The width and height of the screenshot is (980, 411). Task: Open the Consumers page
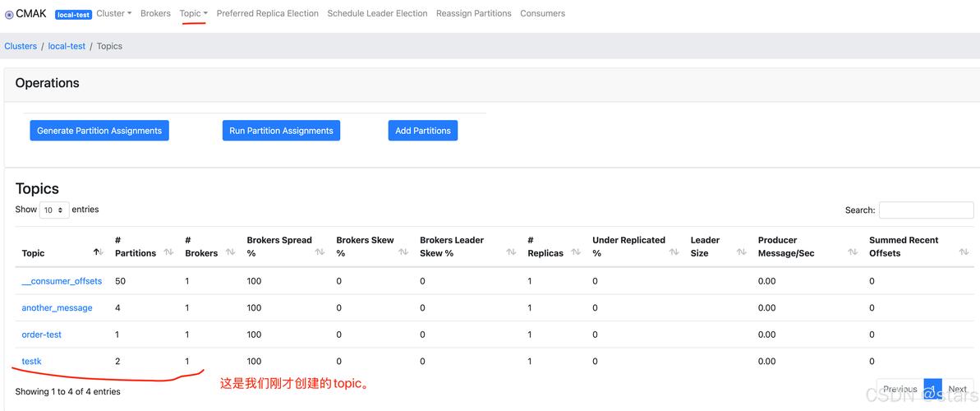click(542, 13)
